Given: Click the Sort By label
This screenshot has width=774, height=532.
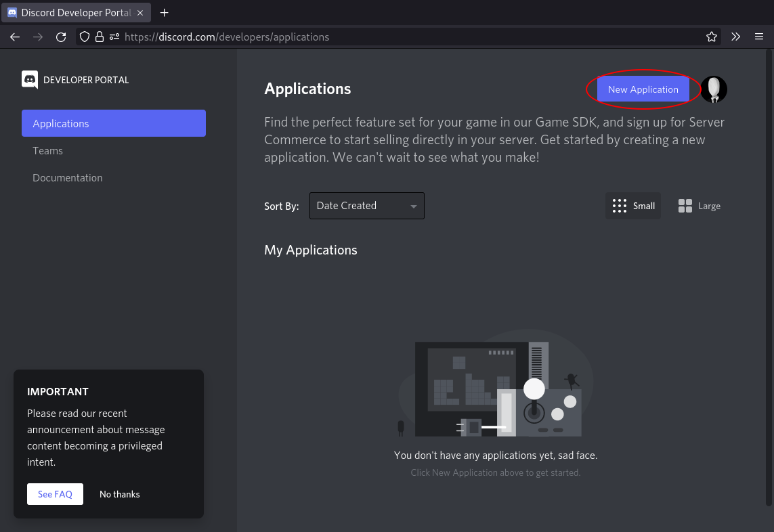Looking at the screenshot, I should click(x=282, y=206).
